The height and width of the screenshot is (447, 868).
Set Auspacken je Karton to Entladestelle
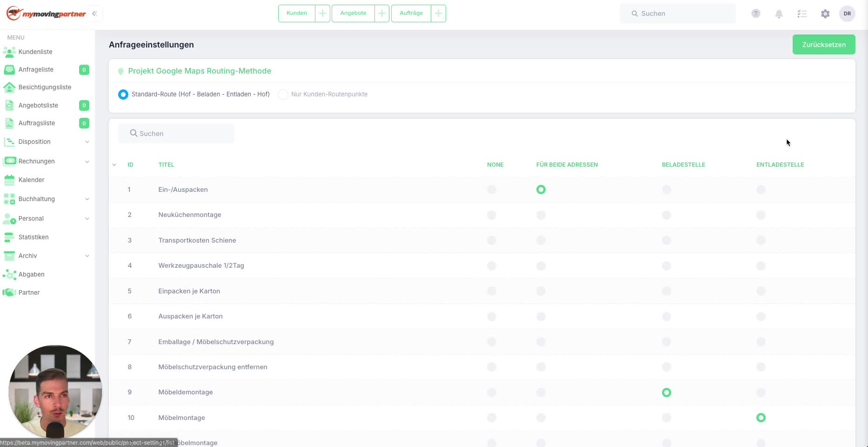[x=761, y=317]
